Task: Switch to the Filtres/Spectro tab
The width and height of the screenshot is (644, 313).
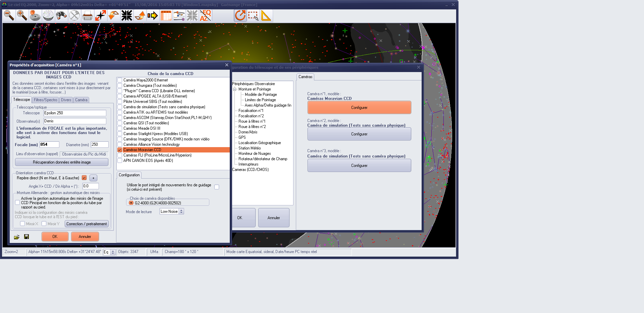Action: (45, 100)
